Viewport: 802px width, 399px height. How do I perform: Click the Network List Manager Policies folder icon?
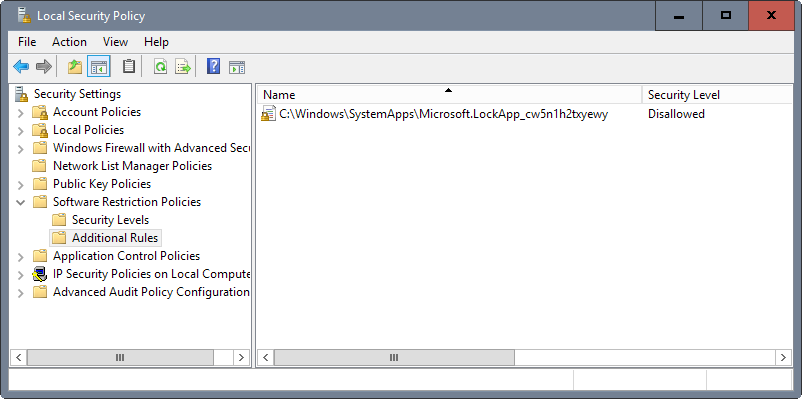pyautogui.click(x=39, y=166)
